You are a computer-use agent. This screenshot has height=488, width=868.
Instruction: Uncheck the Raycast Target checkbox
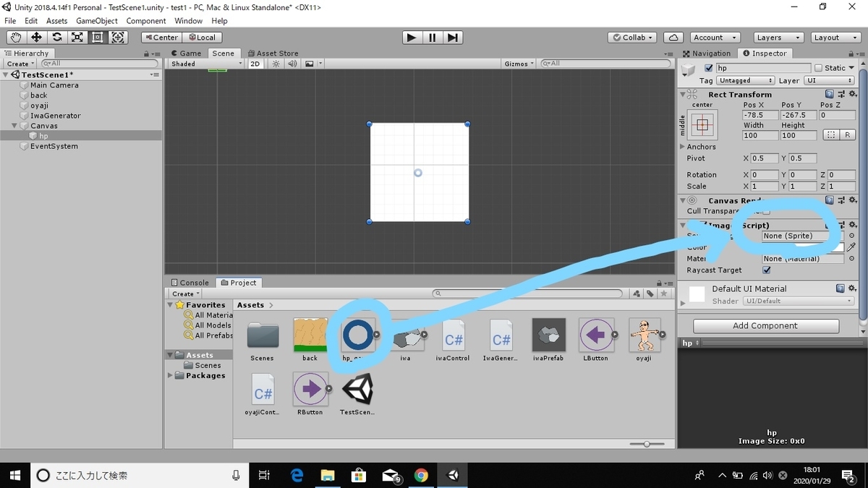(767, 270)
